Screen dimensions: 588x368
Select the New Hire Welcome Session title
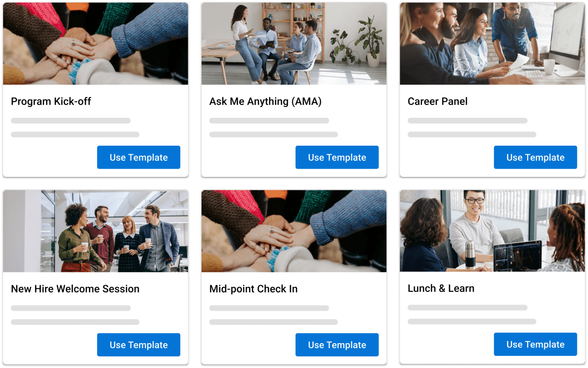click(x=75, y=289)
